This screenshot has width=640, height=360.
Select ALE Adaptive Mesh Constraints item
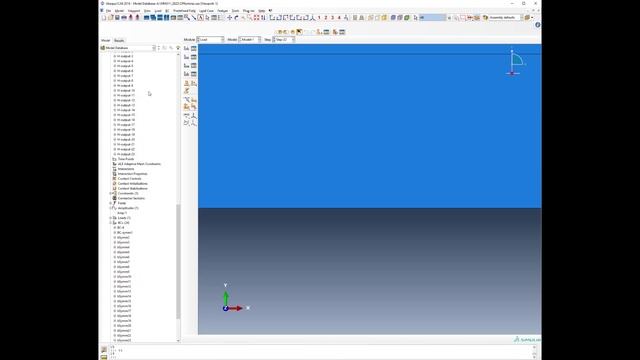139,164
